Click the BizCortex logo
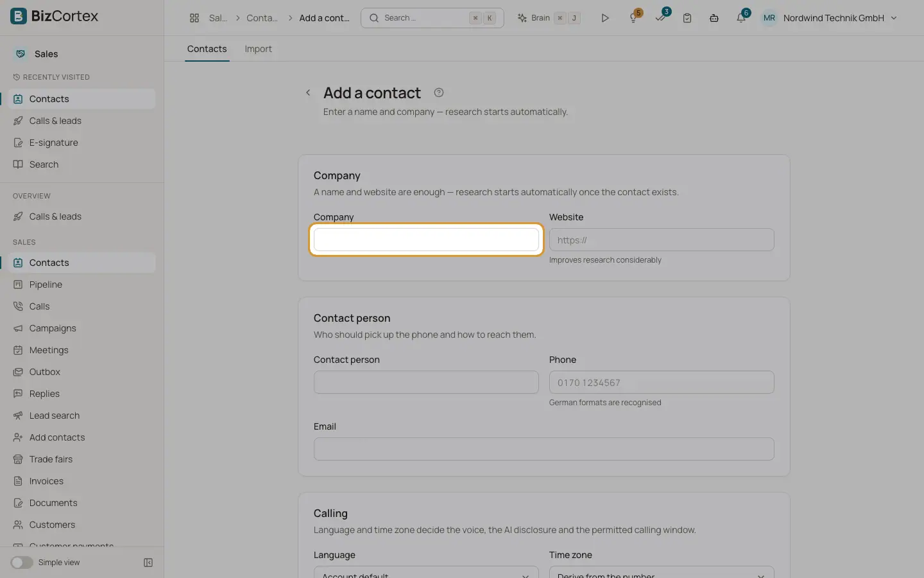This screenshot has height=578, width=924. 55,16
